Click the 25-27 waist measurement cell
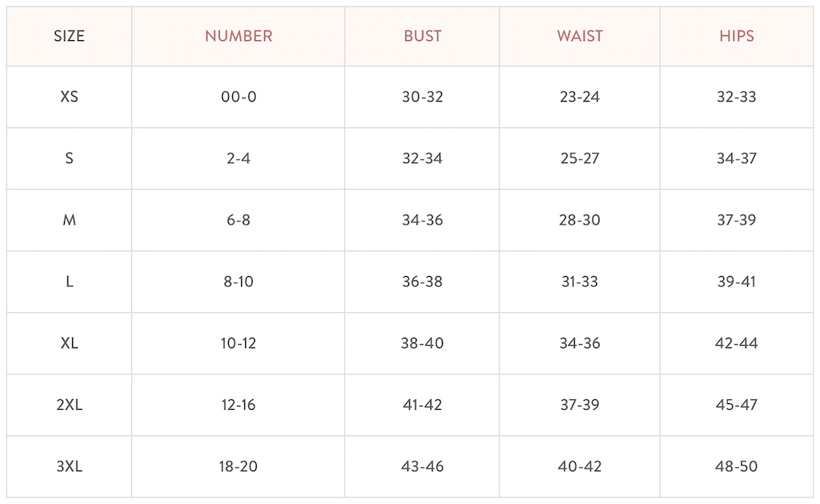The width and height of the screenshot is (820, 504). [580, 158]
